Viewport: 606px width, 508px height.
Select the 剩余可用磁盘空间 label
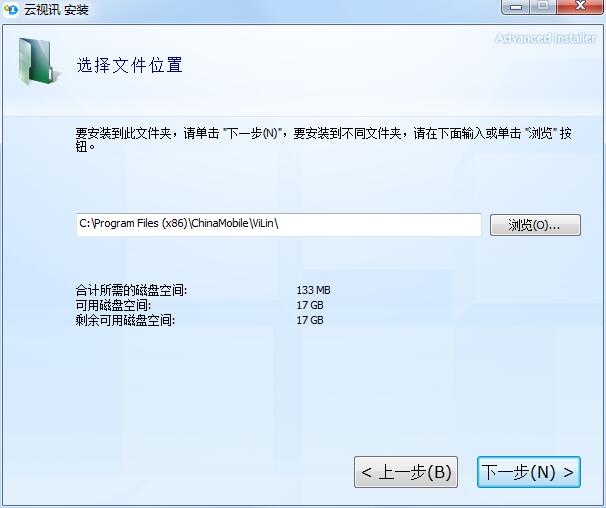pyautogui.click(x=125, y=320)
